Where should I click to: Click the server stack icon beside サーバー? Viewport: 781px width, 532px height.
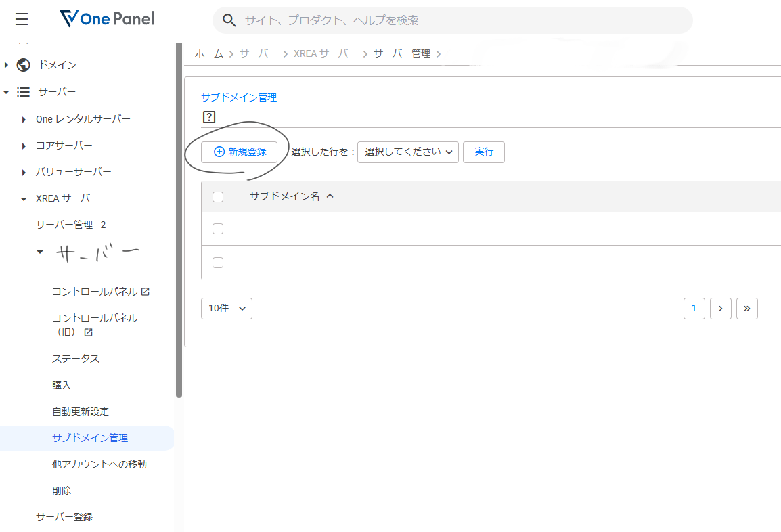24,91
